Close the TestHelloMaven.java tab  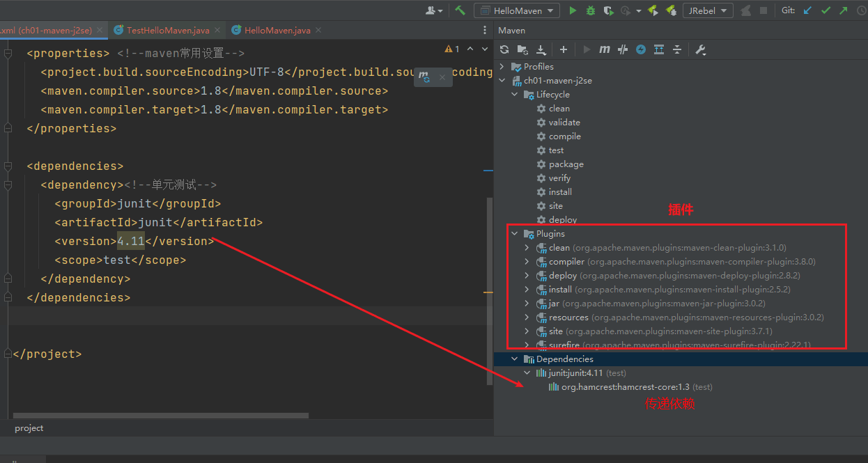click(218, 30)
